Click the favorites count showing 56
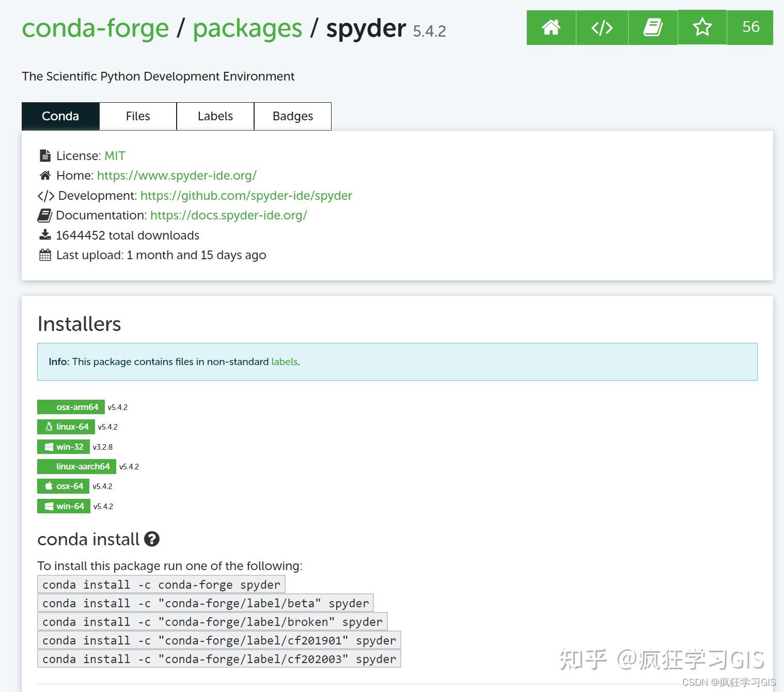Viewport: 784px width, 692px height. [x=750, y=28]
